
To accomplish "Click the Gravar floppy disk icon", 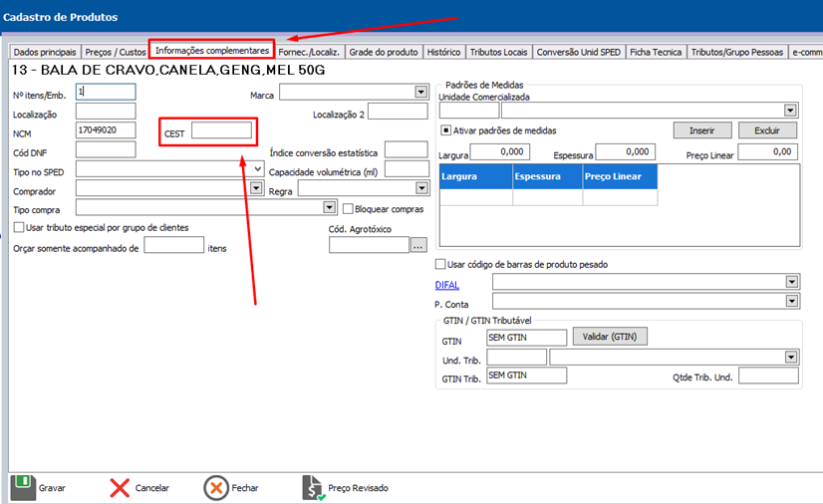I will pos(21,487).
